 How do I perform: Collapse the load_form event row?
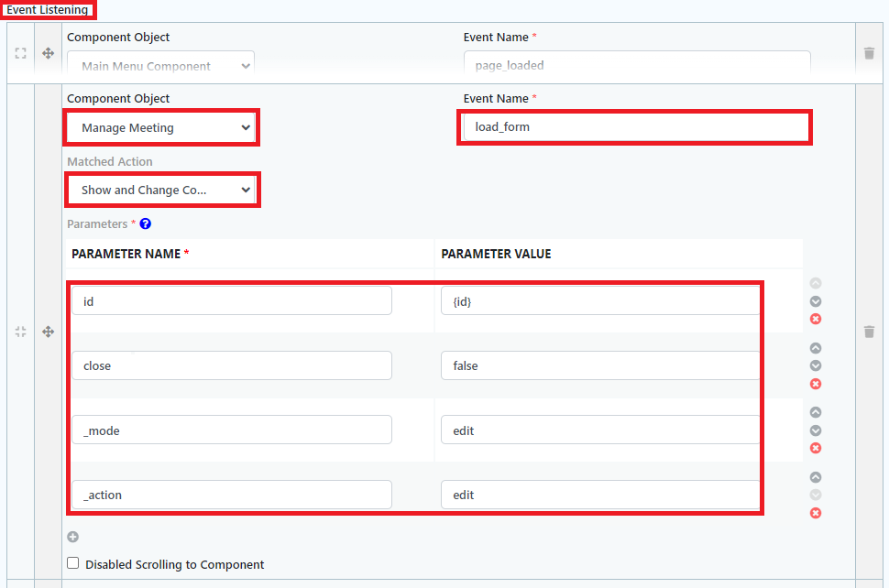point(20,332)
